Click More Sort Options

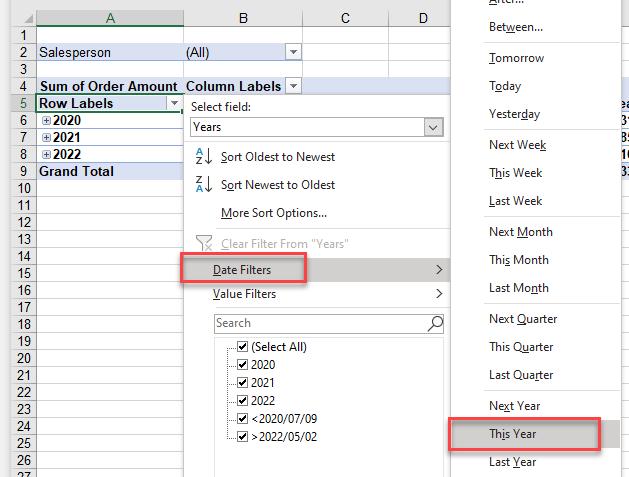(x=273, y=213)
